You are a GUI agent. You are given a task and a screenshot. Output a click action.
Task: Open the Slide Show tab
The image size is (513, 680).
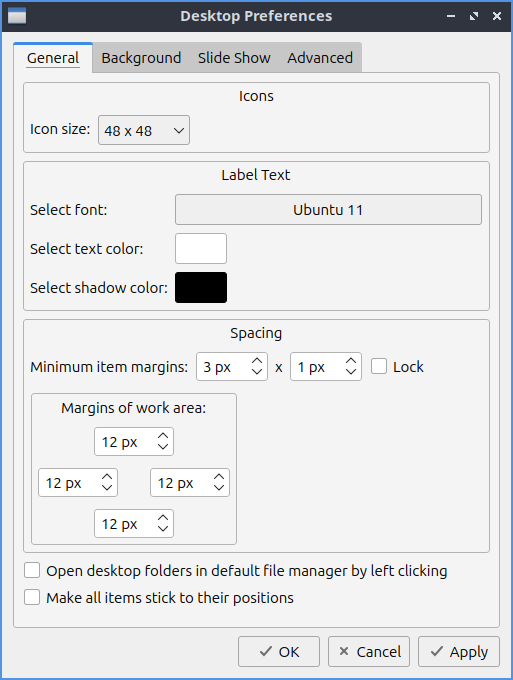coord(234,58)
